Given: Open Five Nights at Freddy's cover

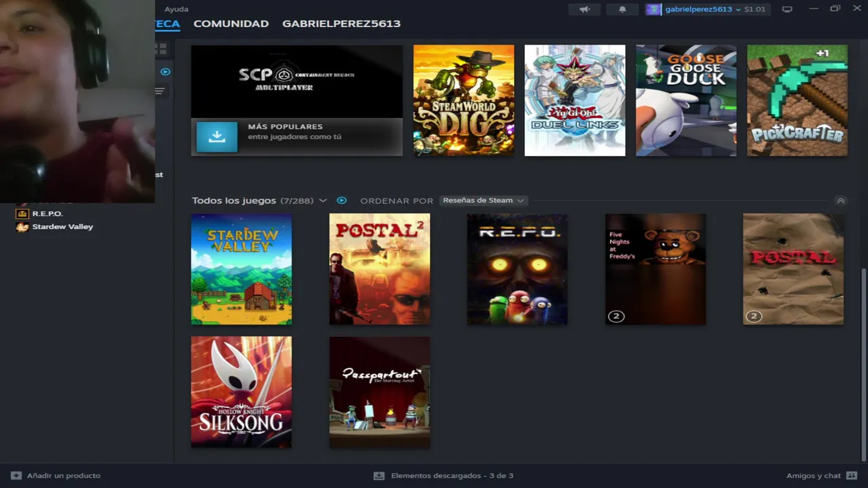Looking at the screenshot, I should (x=656, y=269).
